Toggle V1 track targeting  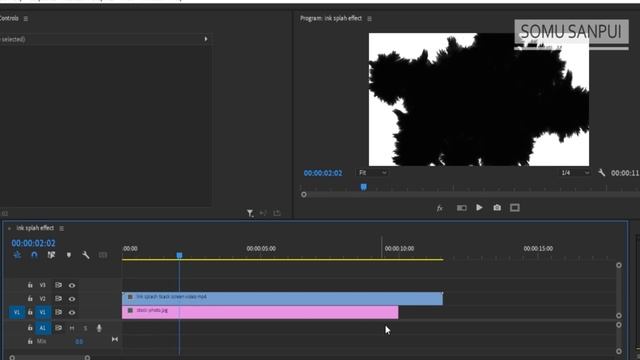click(42, 312)
